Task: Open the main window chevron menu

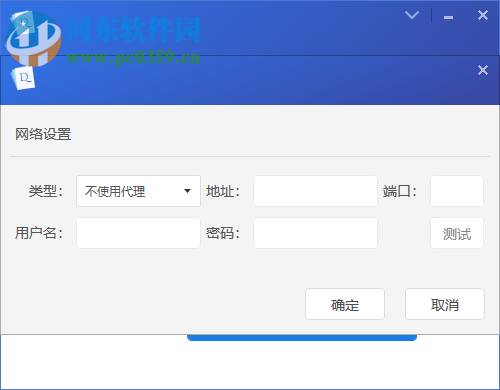Action: (412, 15)
